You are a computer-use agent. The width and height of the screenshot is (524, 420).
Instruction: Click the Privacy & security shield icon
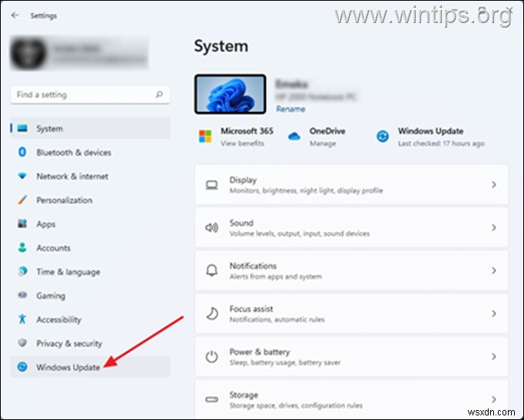coord(22,342)
